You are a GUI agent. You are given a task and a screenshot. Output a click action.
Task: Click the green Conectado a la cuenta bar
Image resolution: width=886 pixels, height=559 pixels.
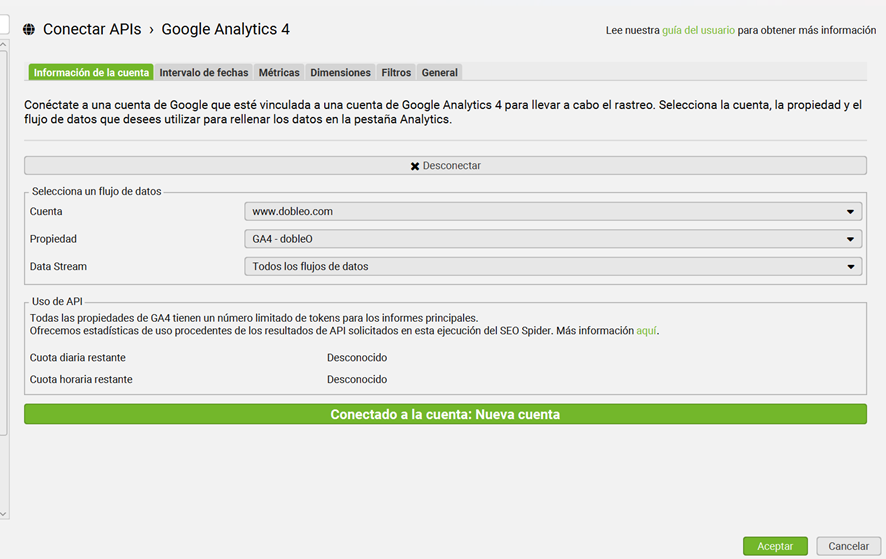click(445, 414)
